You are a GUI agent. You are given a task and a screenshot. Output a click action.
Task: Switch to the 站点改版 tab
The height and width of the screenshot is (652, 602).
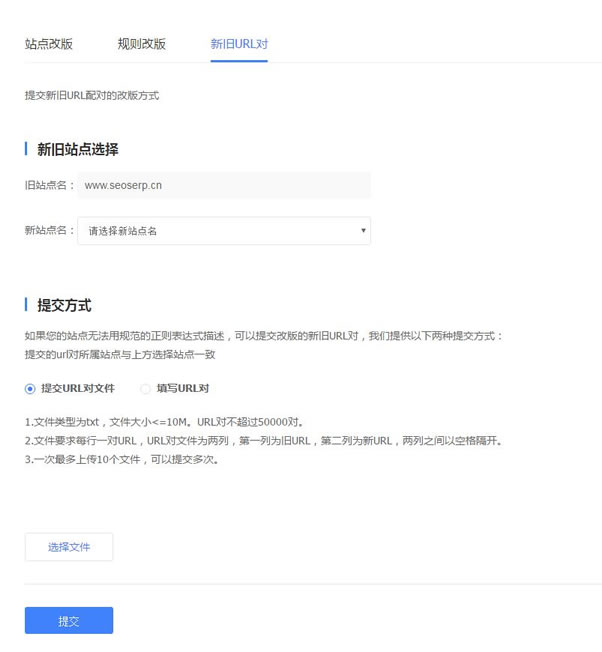[x=49, y=44]
